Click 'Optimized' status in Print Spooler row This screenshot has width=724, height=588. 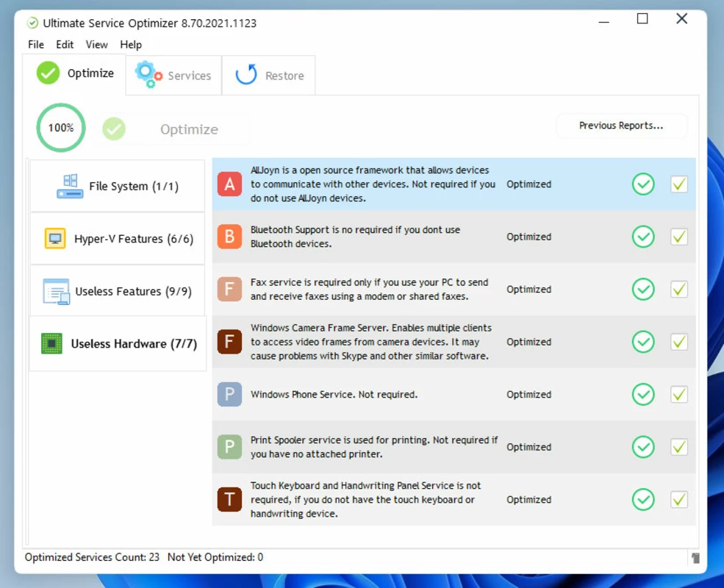[x=528, y=447]
